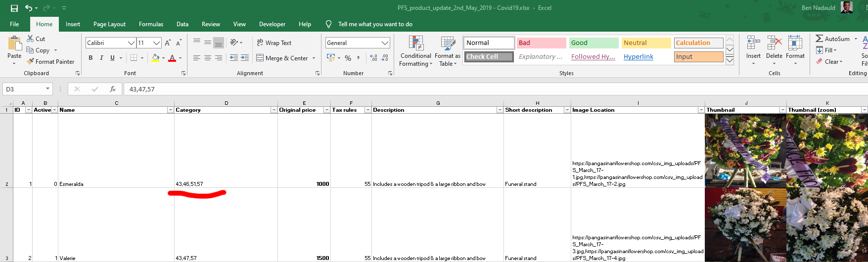
Task: Open Format as Table gallery
Action: point(448,51)
